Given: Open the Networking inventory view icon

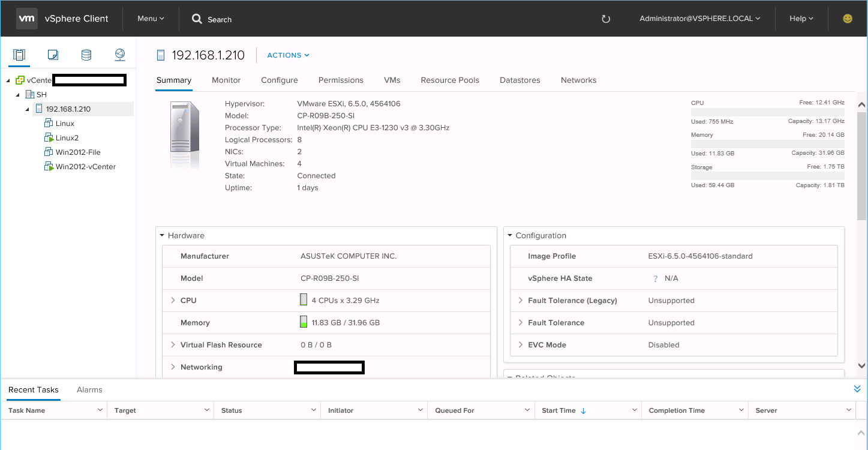Looking at the screenshot, I should 120,55.
